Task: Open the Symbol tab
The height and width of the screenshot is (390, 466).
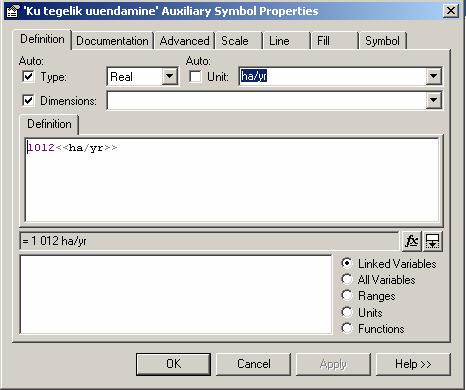Action: tap(383, 41)
